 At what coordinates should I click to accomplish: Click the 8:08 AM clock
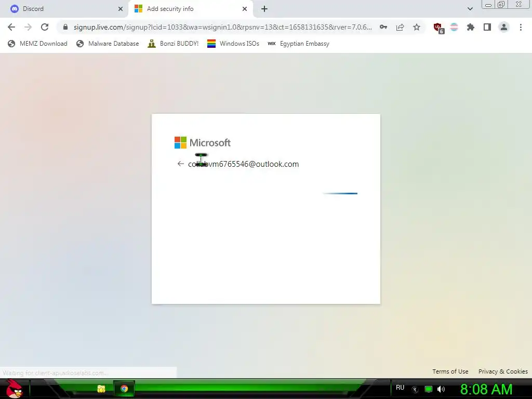[486, 389]
